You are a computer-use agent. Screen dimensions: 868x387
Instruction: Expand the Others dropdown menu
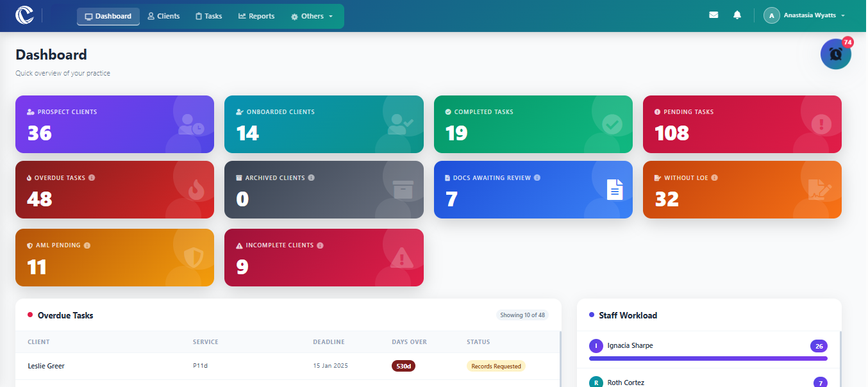click(x=312, y=16)
